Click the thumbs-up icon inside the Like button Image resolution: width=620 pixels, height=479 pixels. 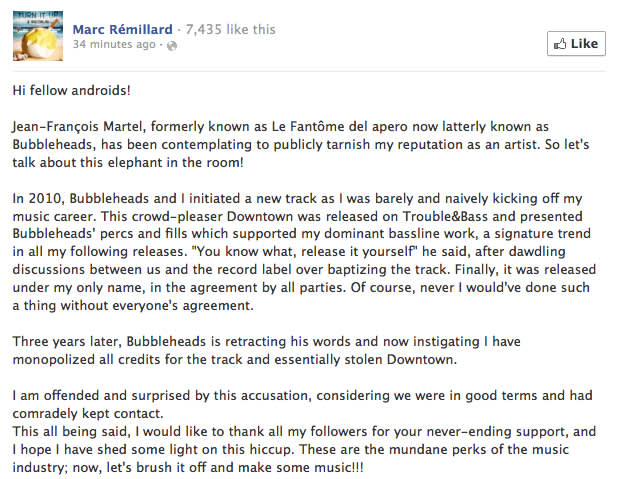point(560,44)
